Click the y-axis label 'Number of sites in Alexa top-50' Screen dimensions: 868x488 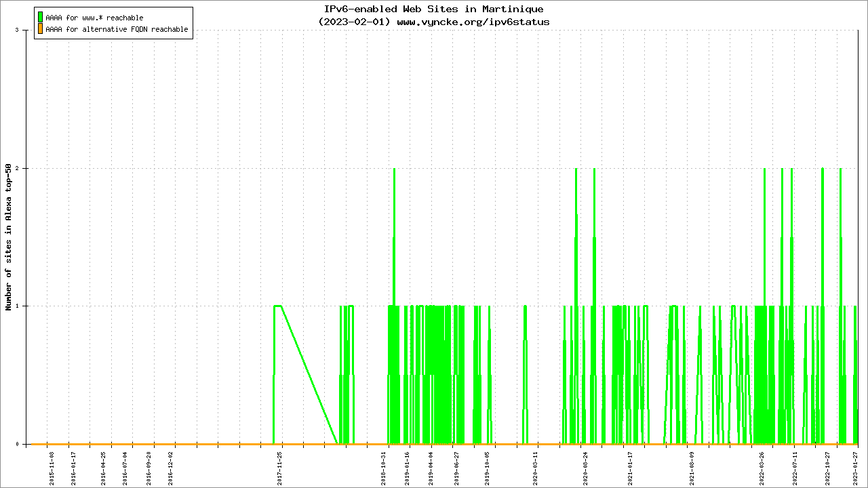(x=8, y=237)
